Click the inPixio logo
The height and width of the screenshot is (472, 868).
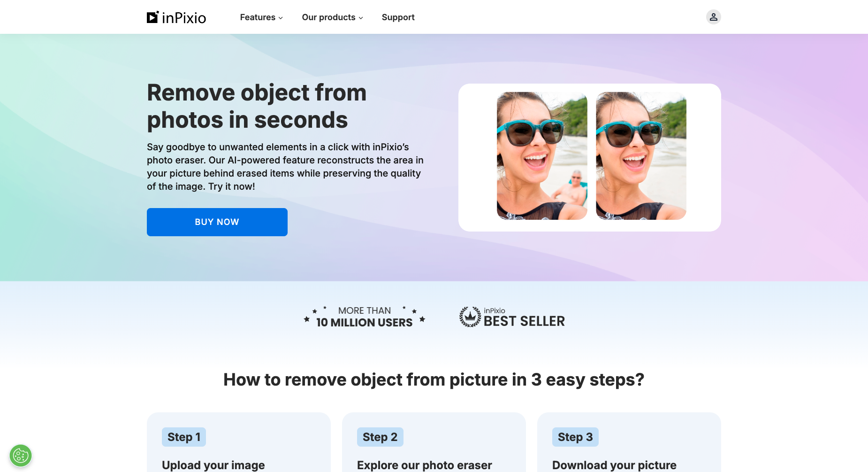pos(176,17)
